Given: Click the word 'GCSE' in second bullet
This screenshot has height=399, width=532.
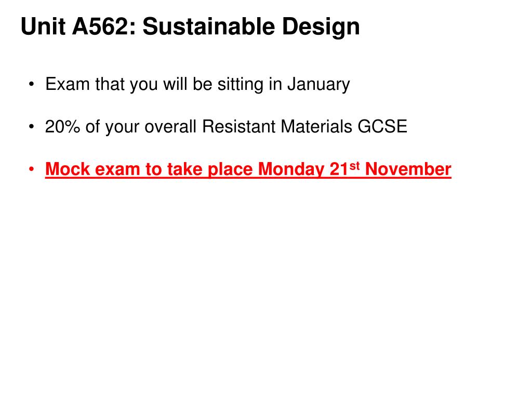Looking at the screenshot, I should pos(382,127).
